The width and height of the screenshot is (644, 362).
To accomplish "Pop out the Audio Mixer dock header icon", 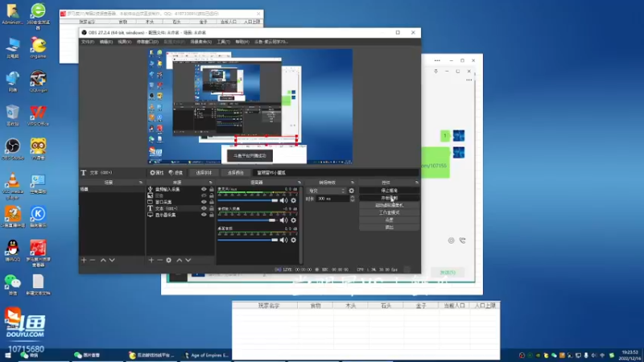I will tap(299, 183).
